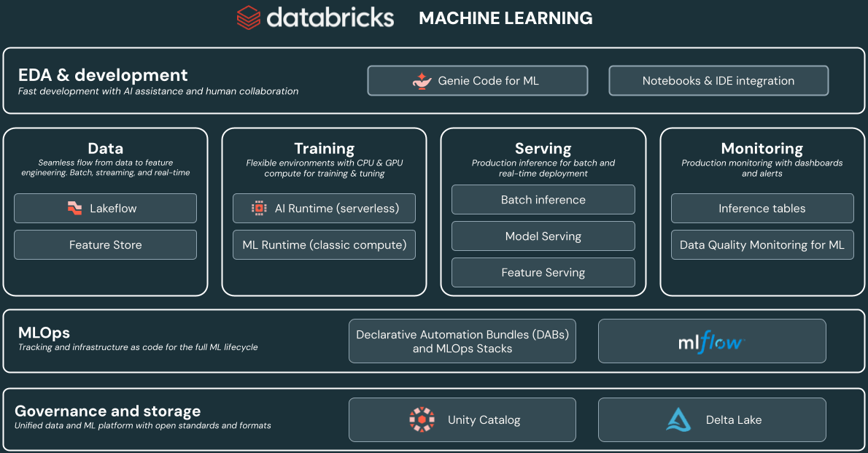This screenshot has height=453, width=868.
Task: Open Genie Code for ML
Action: tap(478, 81)
